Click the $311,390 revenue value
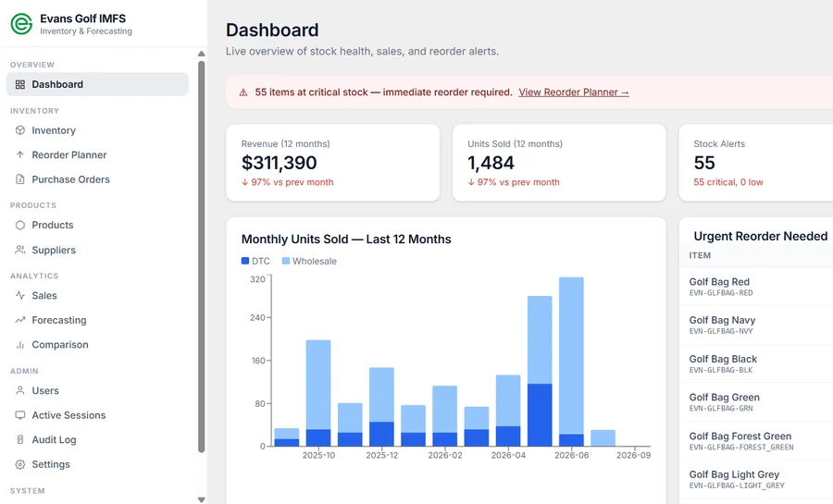The width and height of the screenshot is (833, 504). tap(279, 163)
